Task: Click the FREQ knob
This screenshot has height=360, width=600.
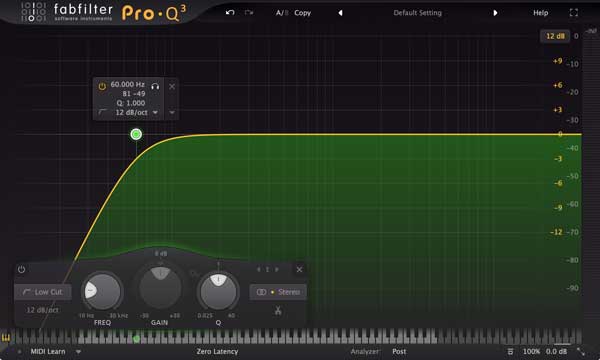Action: 102,292
